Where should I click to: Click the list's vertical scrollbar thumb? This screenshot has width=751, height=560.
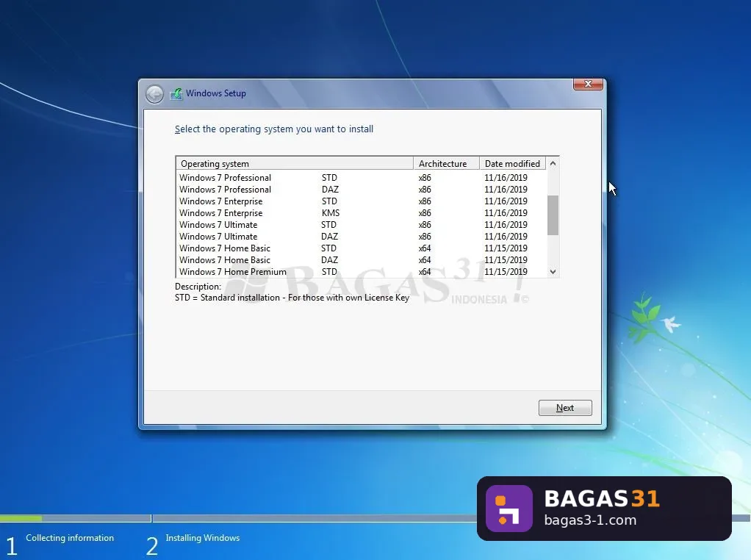(553, 215)
